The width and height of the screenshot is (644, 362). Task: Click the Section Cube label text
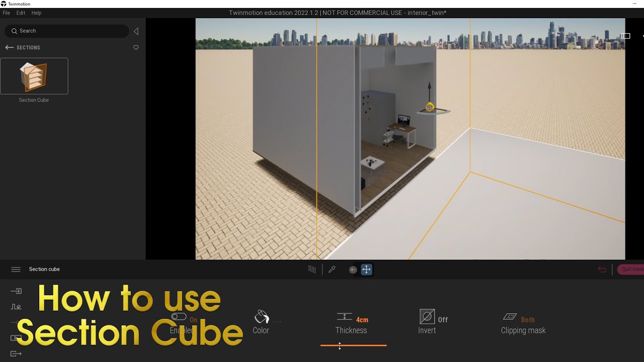(34, 100)
